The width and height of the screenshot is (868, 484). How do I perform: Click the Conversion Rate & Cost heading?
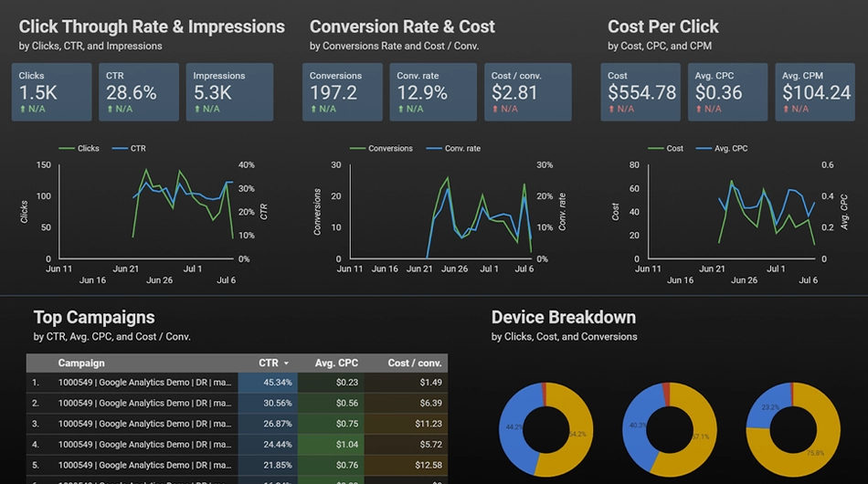click(402, 26)
